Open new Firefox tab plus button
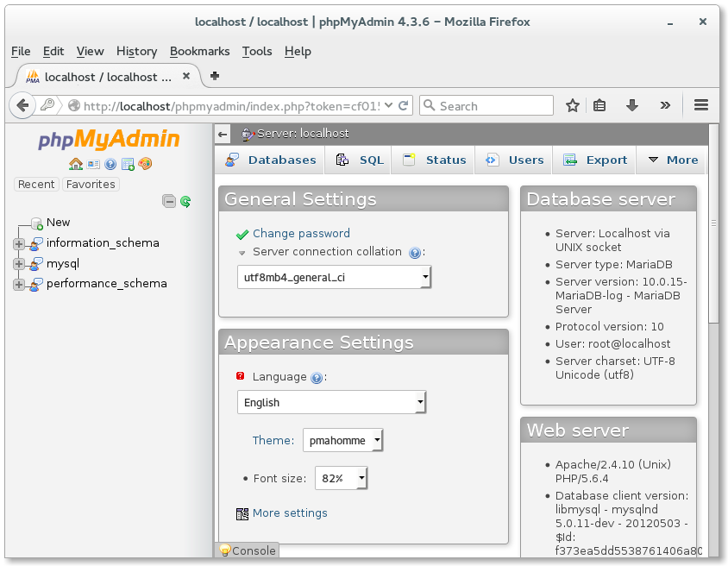 pyautogui.click(x=215, y=76)
